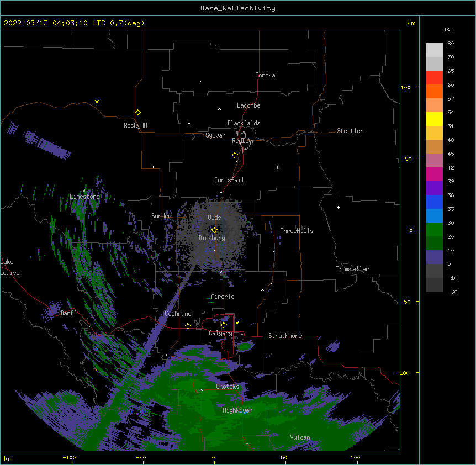This screenshot has height=465, width=476.
Task: Click the yellow V marker northwest of RockyMH
Action: tap(97, 102)
